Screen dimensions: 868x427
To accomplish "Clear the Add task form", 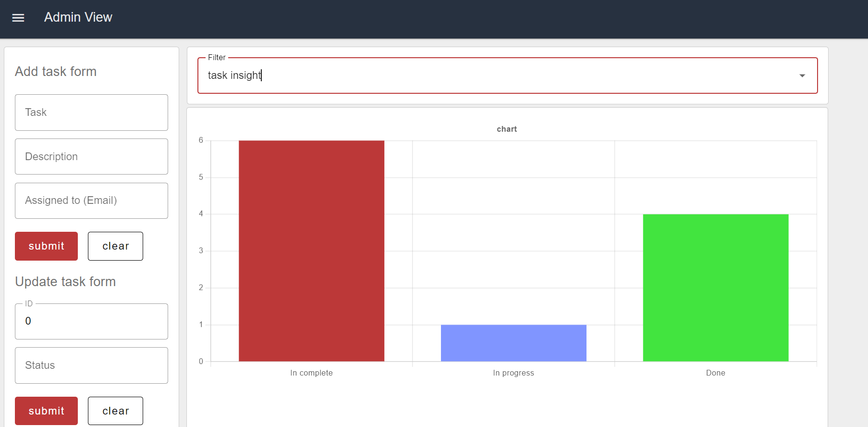I will coord(115,246).
